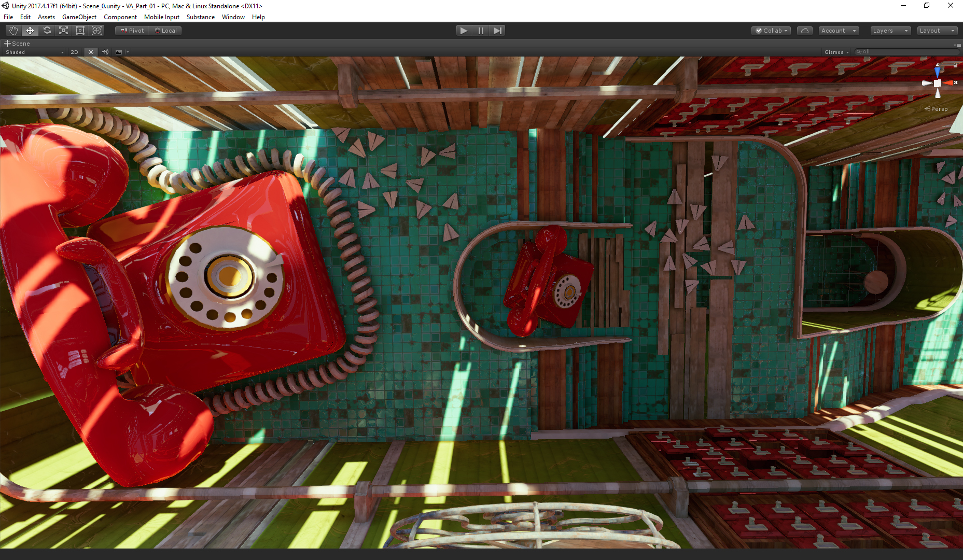Open the Mobile Input menu
963x560 pixels.
pos(162,17)
